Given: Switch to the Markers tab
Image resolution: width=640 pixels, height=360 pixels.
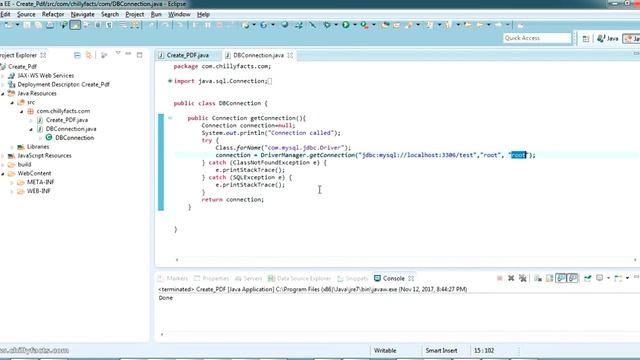Looking at the screenshot, I should click(x=173, y=278).
